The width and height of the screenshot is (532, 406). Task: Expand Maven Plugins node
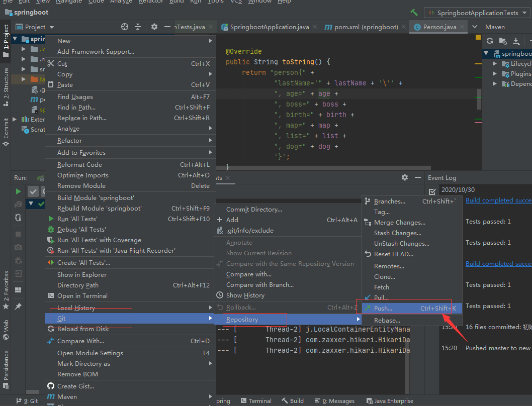click(495, 73)
